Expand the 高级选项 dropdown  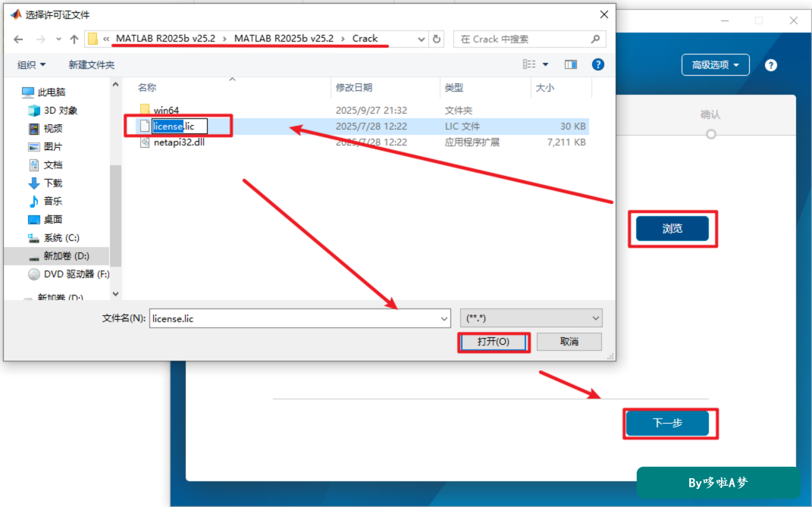[715, 64]
